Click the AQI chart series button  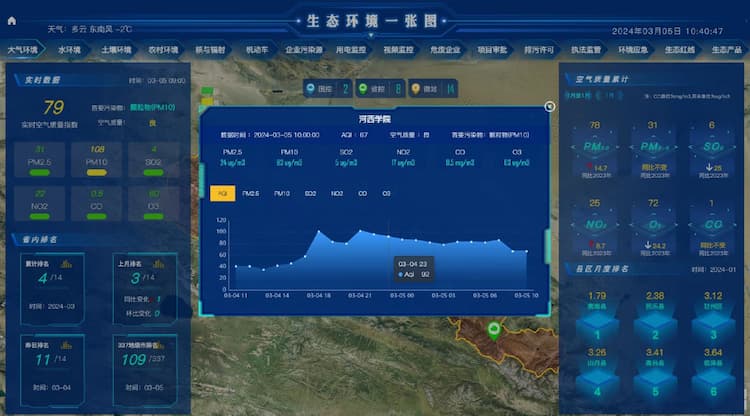[x=222, y=193]
